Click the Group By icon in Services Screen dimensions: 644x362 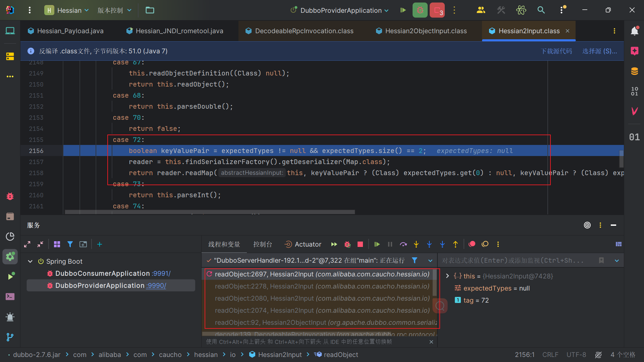tap(57, 244)
